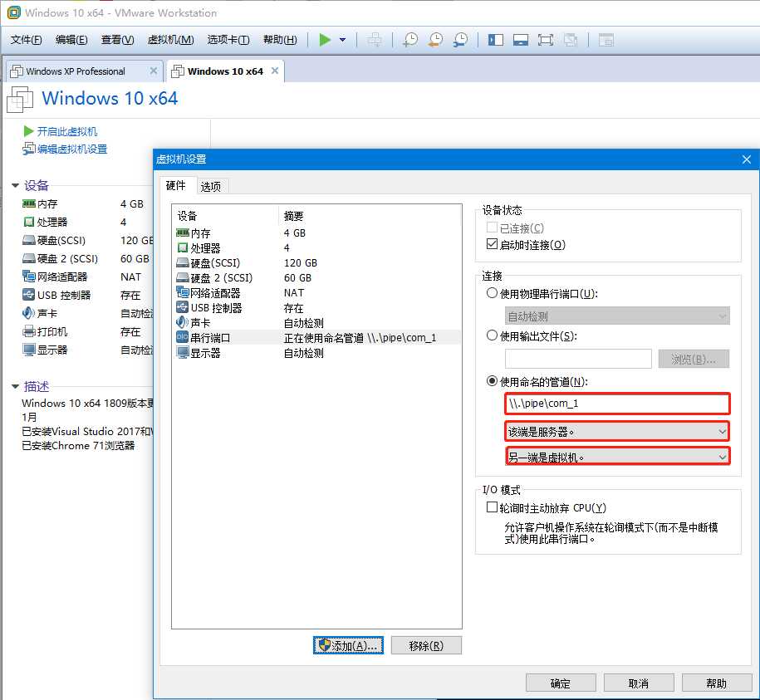Click USB 控制器 icon in main window list
The width and height of the screenshot is (760, 700).
point(28,295)
